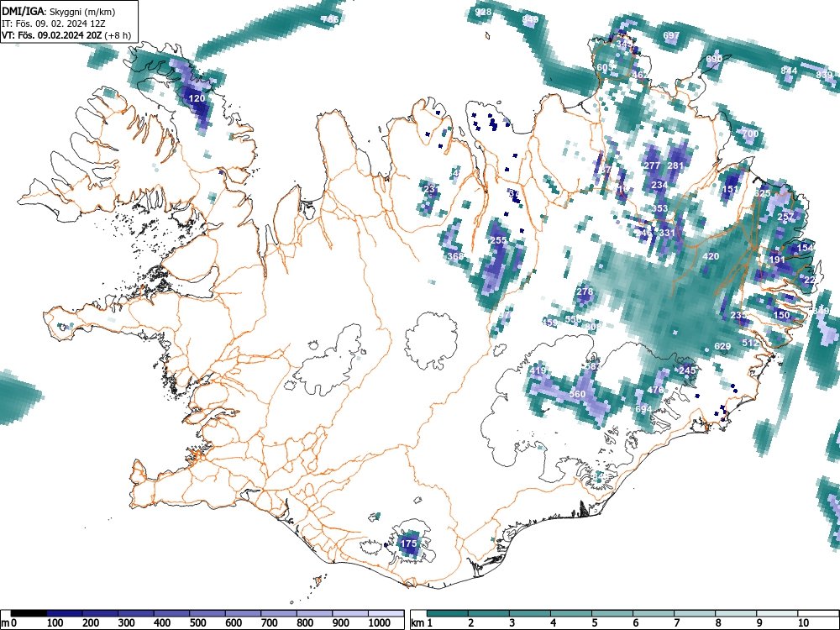The image size is (840, 630).
Task: Click the '257' value in the east
Action: (x=785, y=217)
